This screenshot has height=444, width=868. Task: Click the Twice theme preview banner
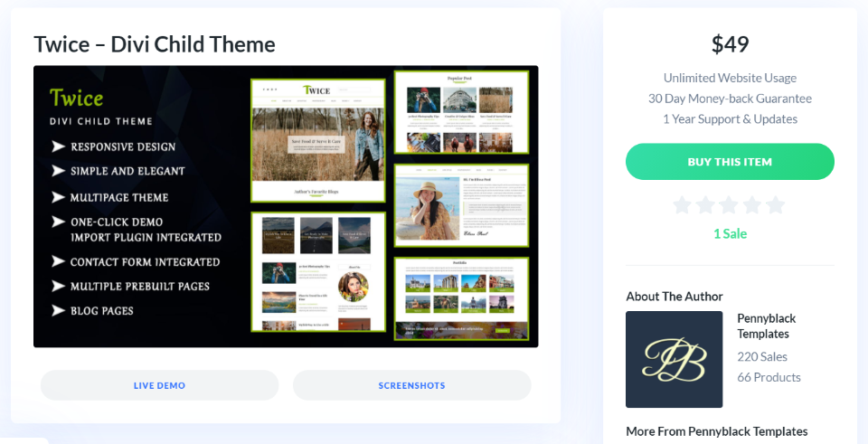[x=286, y=206]
